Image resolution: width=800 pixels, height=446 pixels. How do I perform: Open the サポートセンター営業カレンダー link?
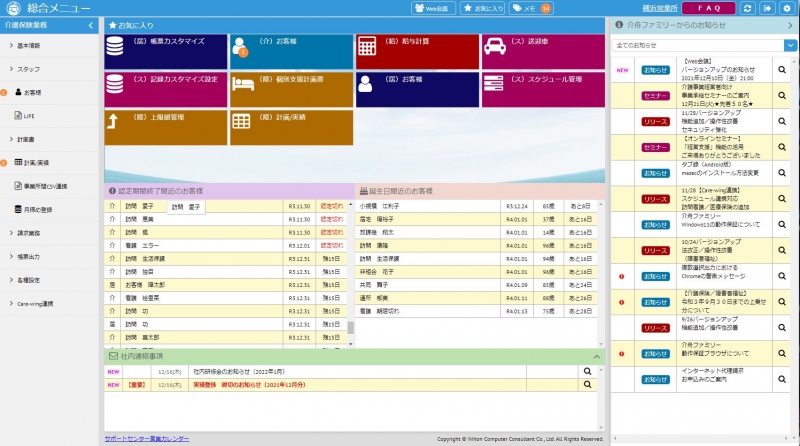click(x=147, y=439)
